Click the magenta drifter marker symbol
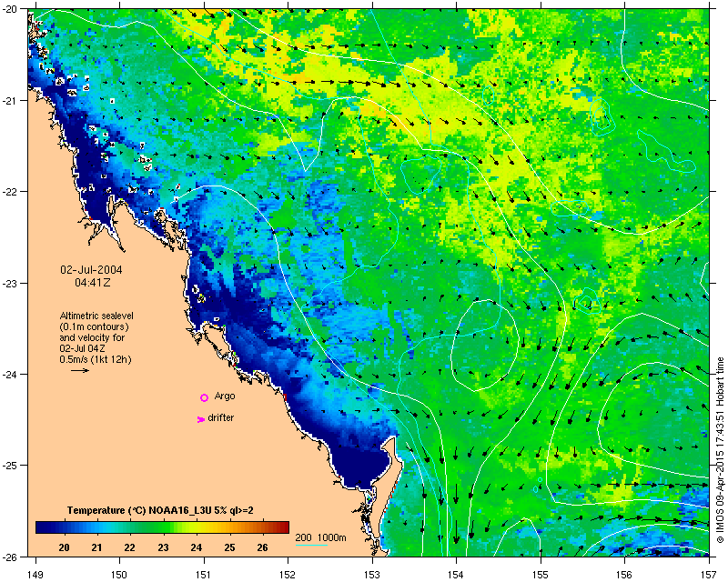Screen dimensions: 728x582 [x=200, y=419]
